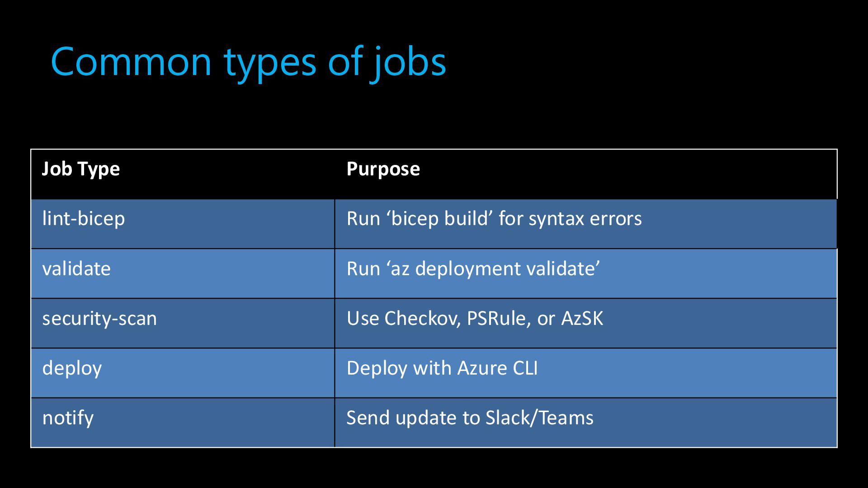Select the 'Deploy with Azure CLI' cell
This screenshot has width=868, height=488.
pyautogui.click(x=586, y=373)
